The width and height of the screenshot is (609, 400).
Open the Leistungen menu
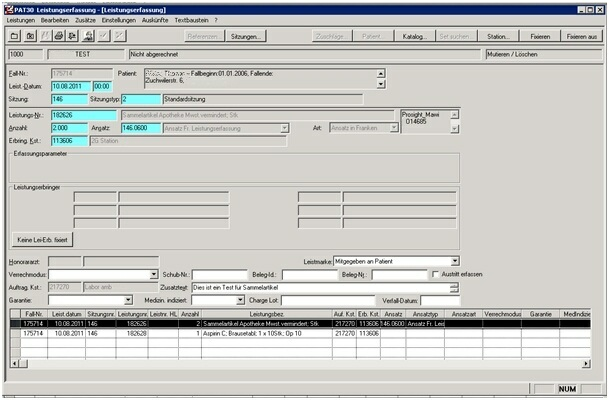pos(21,20)
